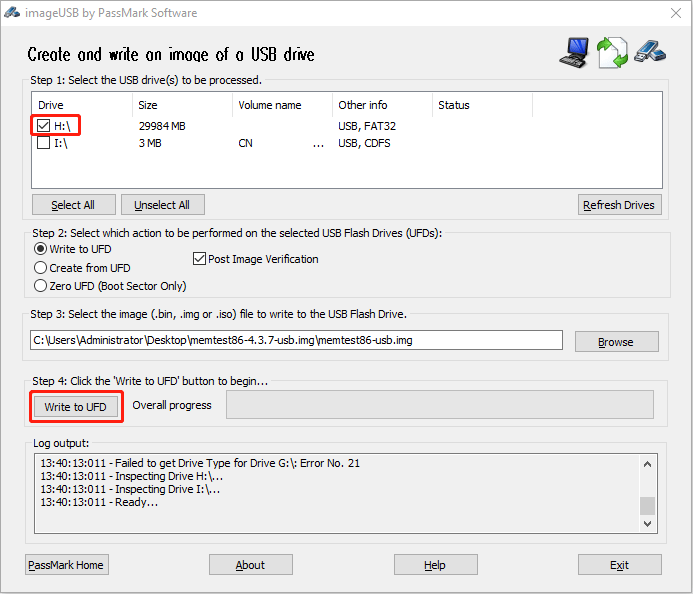Refresh Drives list button
This screenshot has width=693, height=594.
pos(620,205)
